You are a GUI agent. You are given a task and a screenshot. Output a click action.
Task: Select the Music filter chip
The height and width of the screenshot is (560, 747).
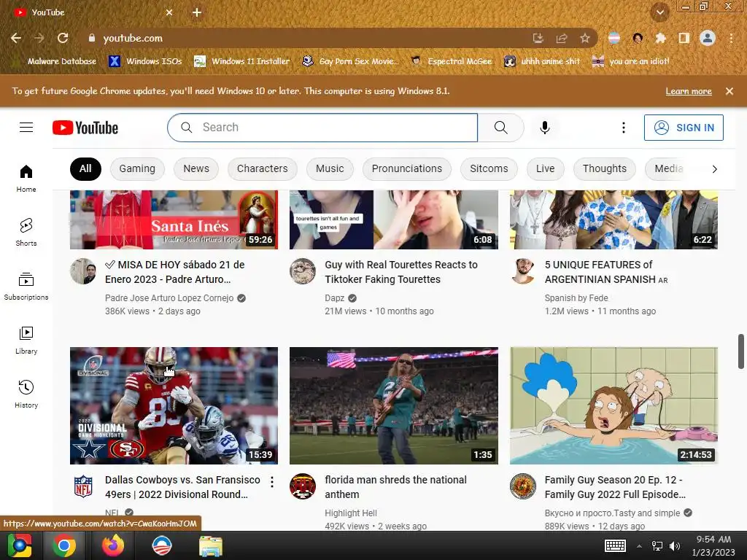pos(330,169)
